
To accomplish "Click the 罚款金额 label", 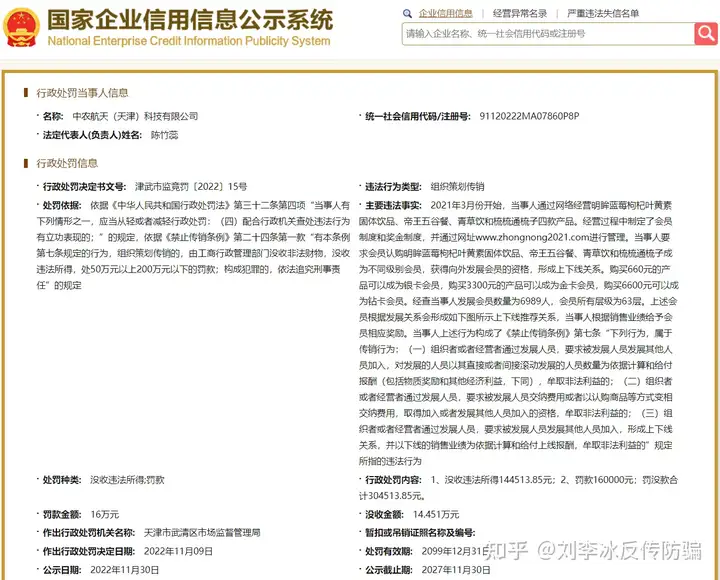I will [62, 514].
